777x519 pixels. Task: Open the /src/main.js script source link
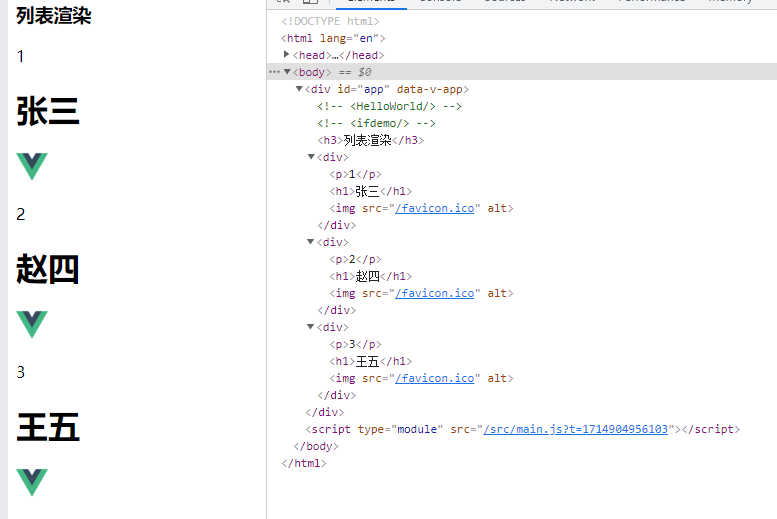[x=576, y=429]
